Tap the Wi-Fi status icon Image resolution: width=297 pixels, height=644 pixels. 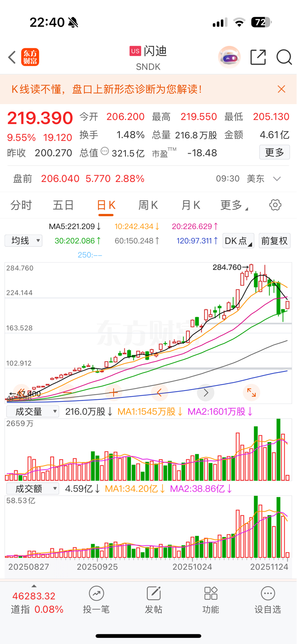[239, 22]
